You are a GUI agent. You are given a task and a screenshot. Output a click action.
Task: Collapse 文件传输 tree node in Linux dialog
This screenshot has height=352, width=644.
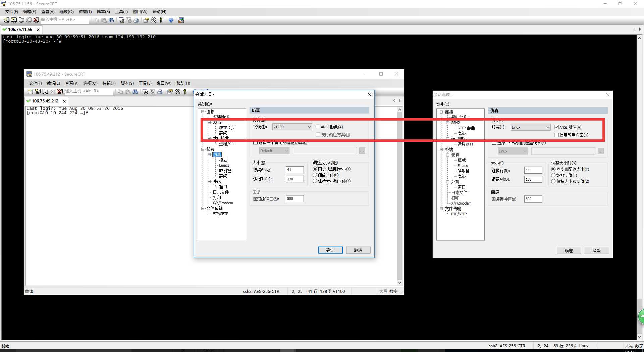click(x=441, y=209)
